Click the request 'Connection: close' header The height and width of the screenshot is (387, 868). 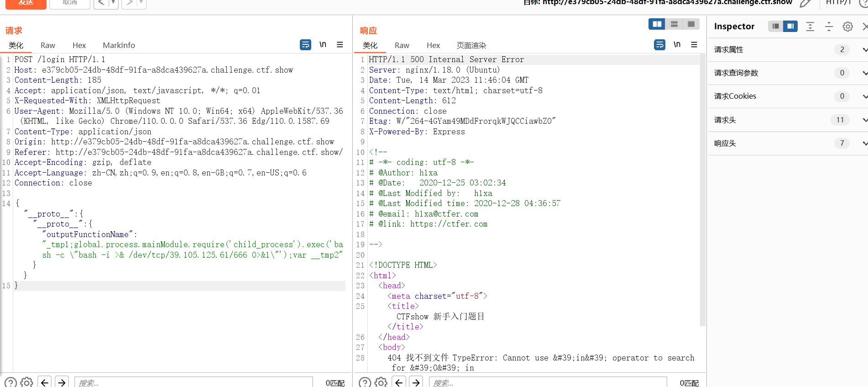point(53,183)
